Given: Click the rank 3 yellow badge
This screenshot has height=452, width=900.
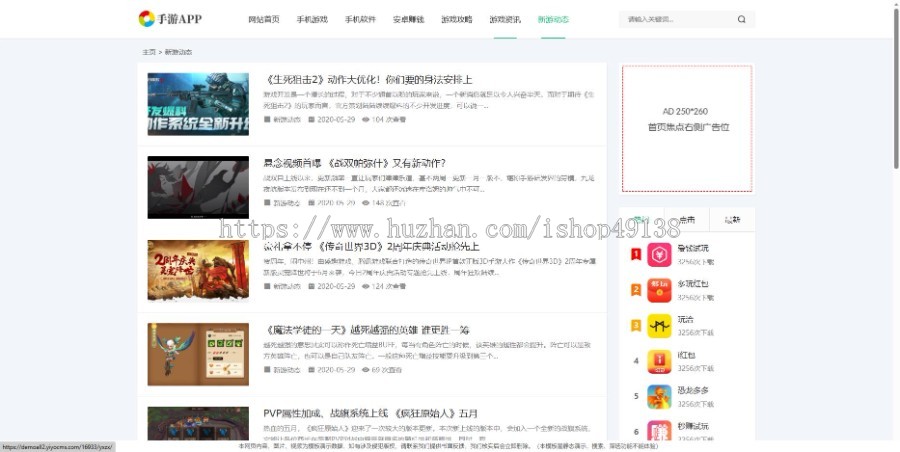Looking at the screenshot, I should (x=636, y=326).
